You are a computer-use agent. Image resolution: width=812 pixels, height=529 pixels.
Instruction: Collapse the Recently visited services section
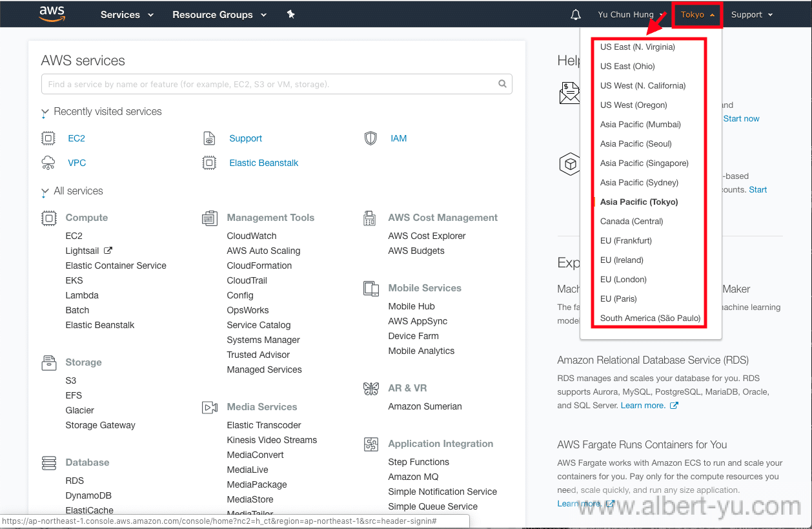[x=45, y=112]
